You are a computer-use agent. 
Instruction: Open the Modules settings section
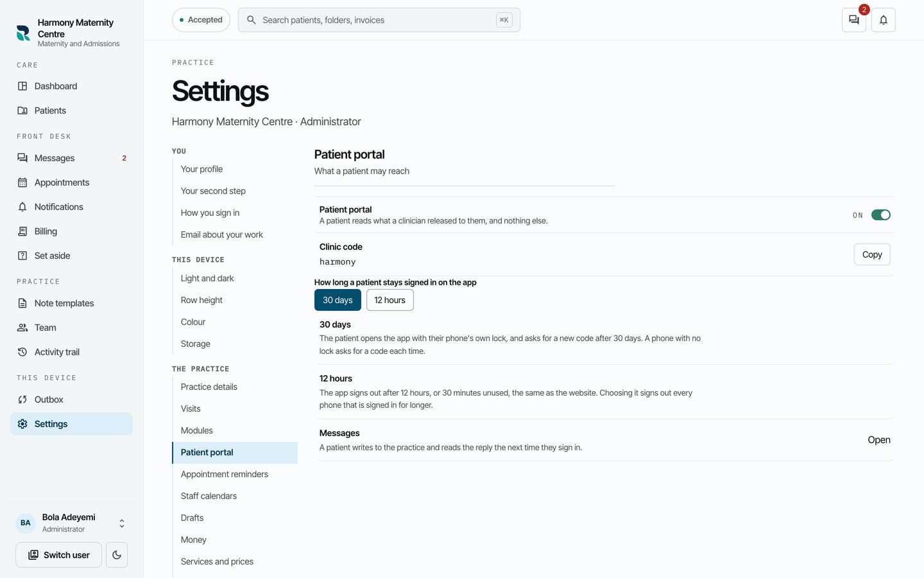pyautogui.click(x=235, y=430)
